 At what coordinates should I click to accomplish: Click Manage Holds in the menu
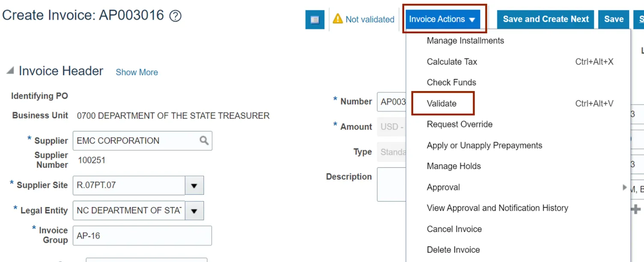click(x=454, y=166)
